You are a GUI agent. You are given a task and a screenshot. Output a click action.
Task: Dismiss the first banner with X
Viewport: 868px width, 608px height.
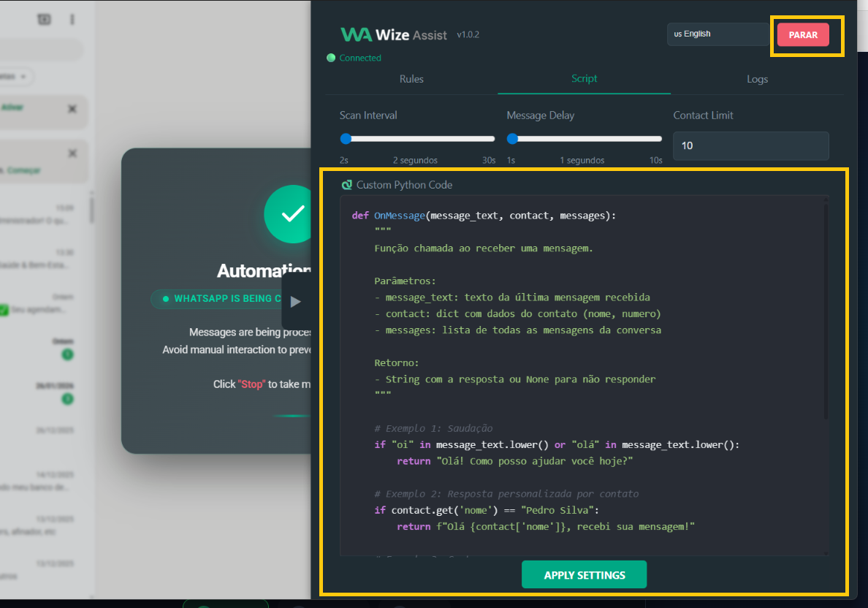72,109
